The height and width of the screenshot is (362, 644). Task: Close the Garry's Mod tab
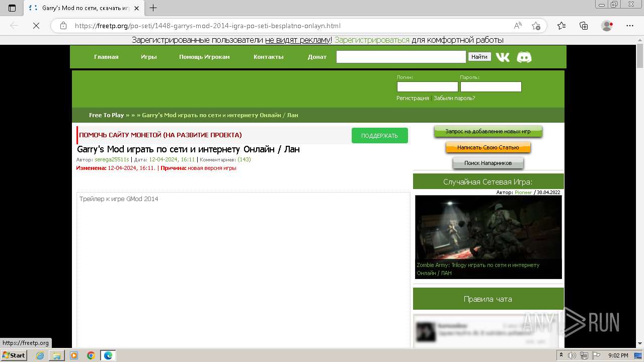click(x=136, y=8)
